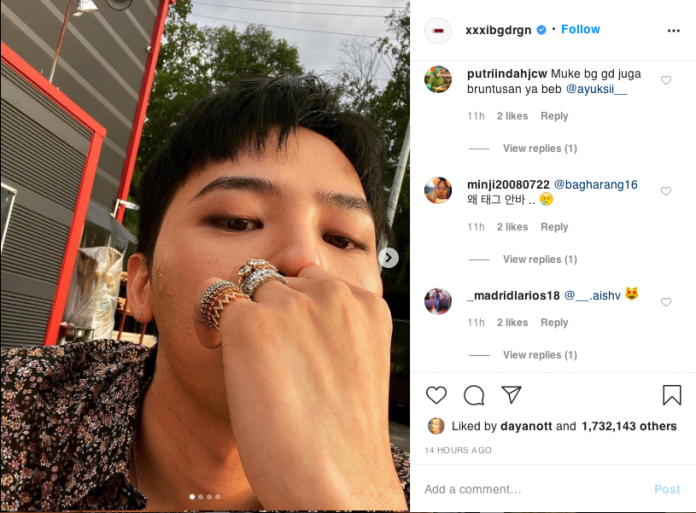Follow the xxxibgdrgn account
Screen dimensions: 696x513
[x=580, y=29]
